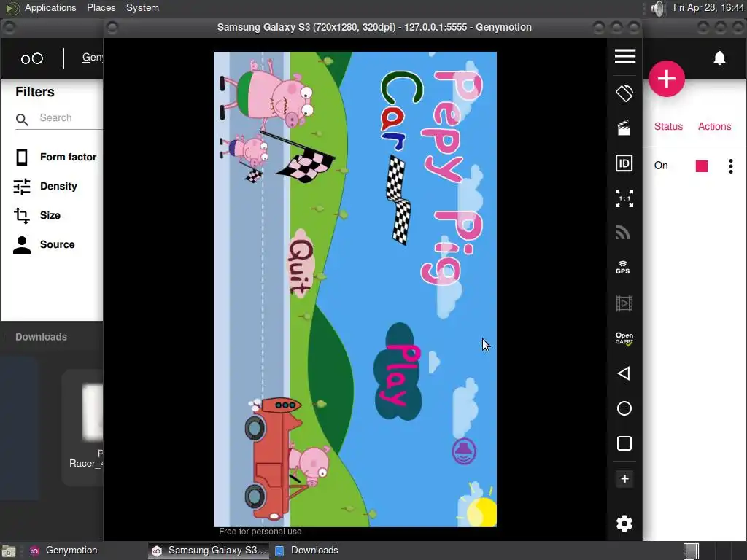Click the Status column header

click(x=668, y=126)
